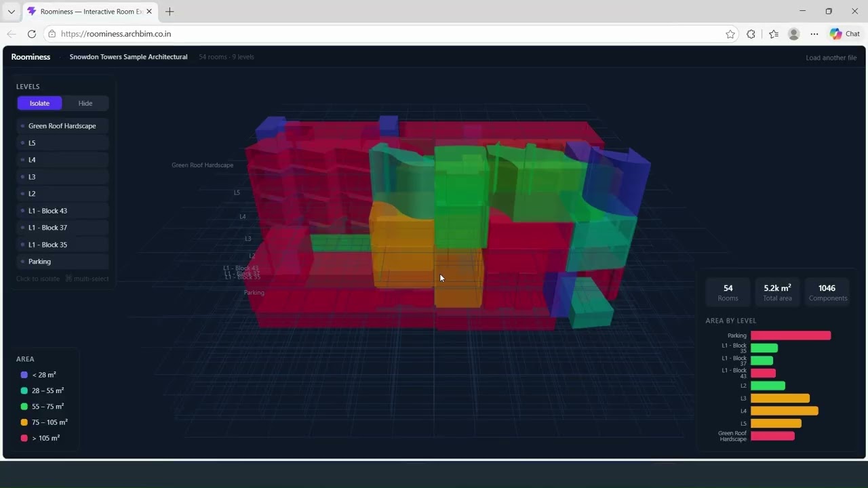Screen dimensions: 868x488
Task: Open a new browser tab
Action: point(170,12)
